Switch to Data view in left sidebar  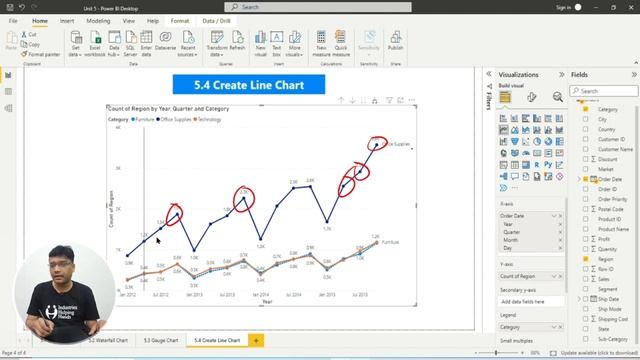click(x=8, y=91)
